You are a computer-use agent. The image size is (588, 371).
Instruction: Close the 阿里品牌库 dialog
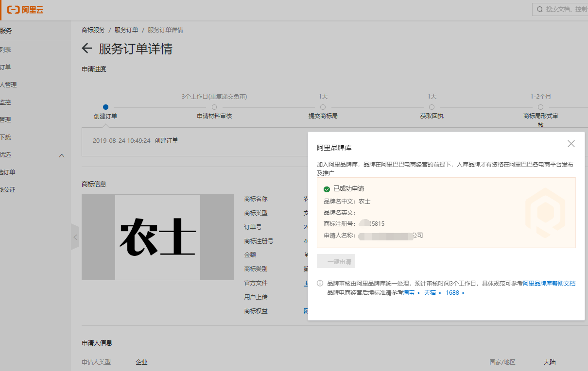point(571,144)
